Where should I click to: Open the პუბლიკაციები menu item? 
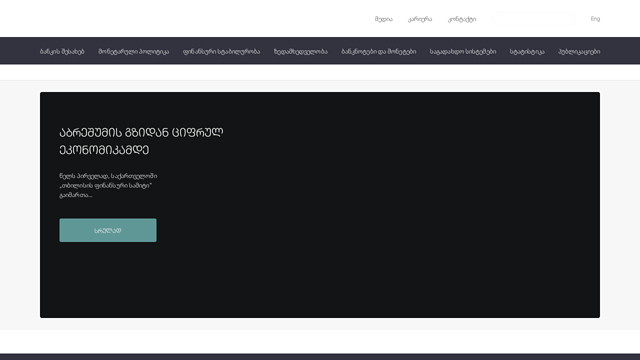579,51
